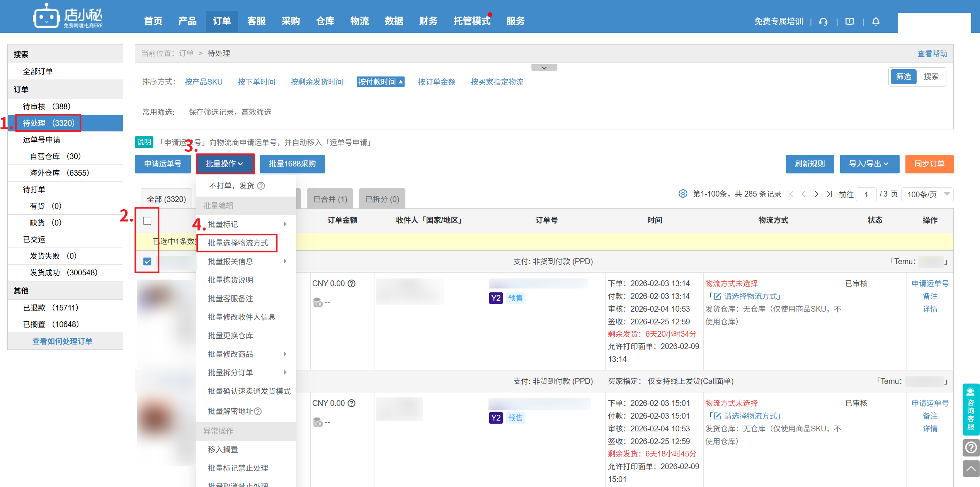
Task: Select 批量选择物流方式 menu entry
Action: 238,243
